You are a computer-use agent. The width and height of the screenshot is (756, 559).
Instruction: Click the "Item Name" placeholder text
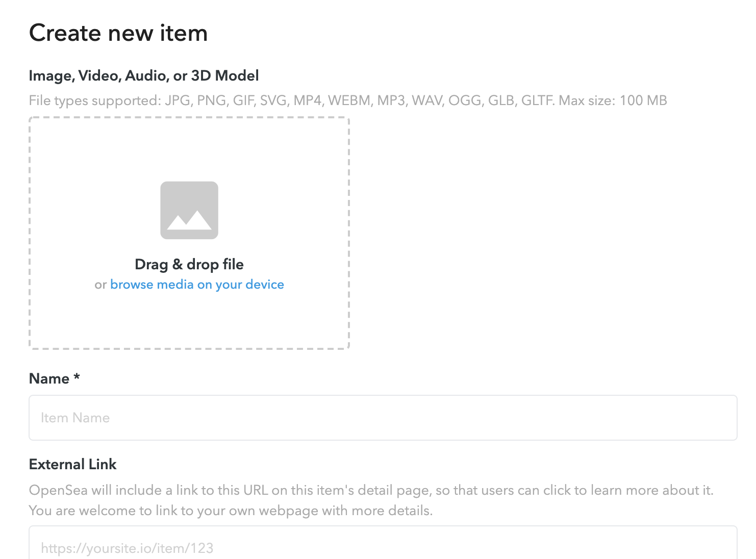[75, 418]
